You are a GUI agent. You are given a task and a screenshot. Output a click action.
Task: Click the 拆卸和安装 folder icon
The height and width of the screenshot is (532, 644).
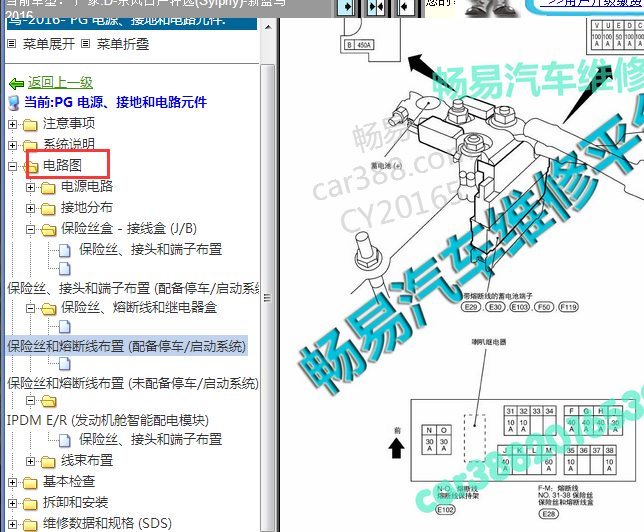[x=30, y=504]
